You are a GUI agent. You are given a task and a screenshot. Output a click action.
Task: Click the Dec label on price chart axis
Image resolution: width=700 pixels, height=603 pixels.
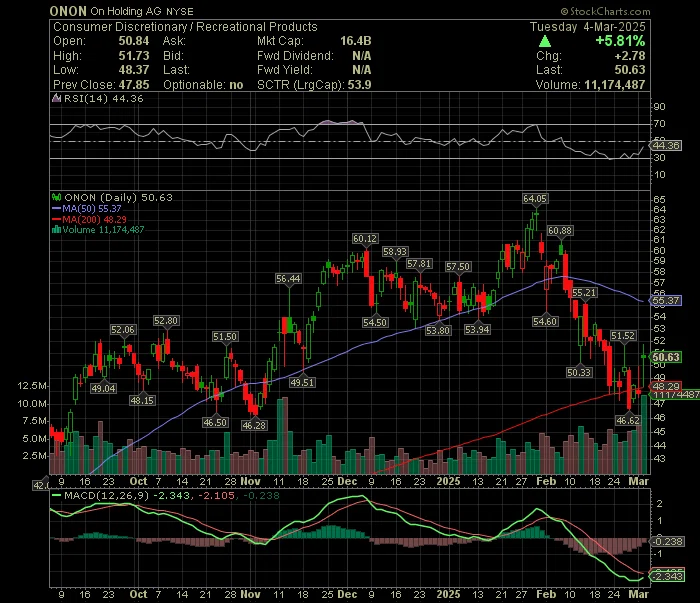(x=347, y=481)
